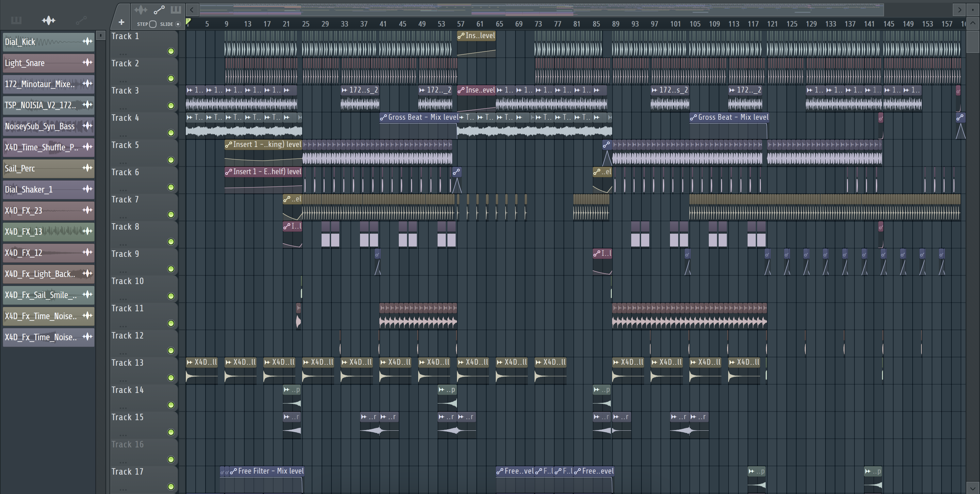Select the X4D_Fx_Sail_Smile_.. clip in picker
The height and width of the screenshot is (494, 980).
click(x=48, y=295)
